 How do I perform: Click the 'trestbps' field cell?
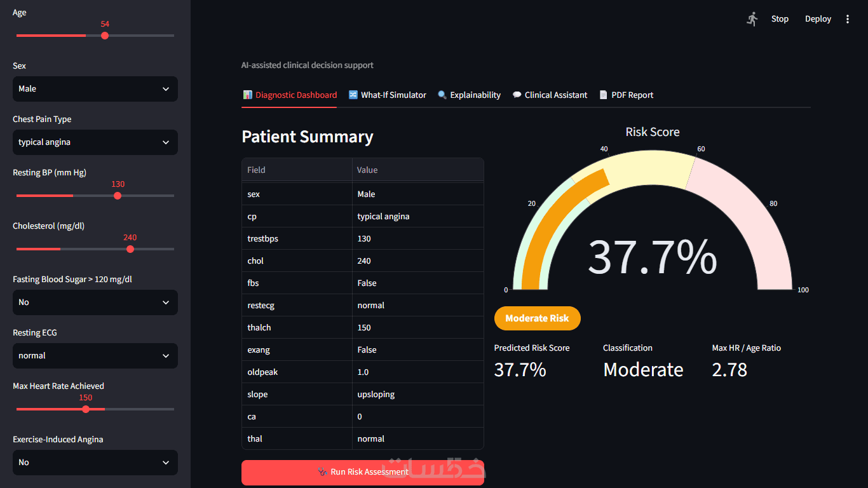pyautogui.click(x=297, y=239)
